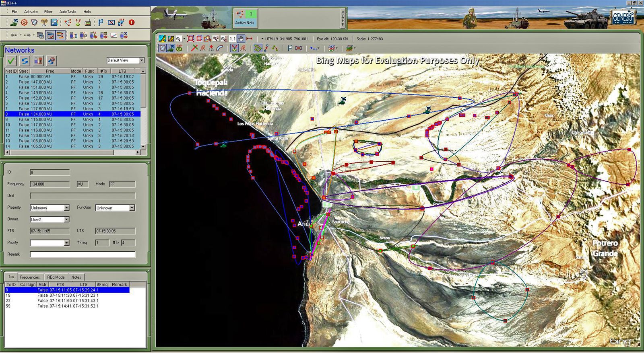The height and width of the screenshot is (353, 644).
Task: Toggle the window with red checkmark button
Action: tap(50, 35)
